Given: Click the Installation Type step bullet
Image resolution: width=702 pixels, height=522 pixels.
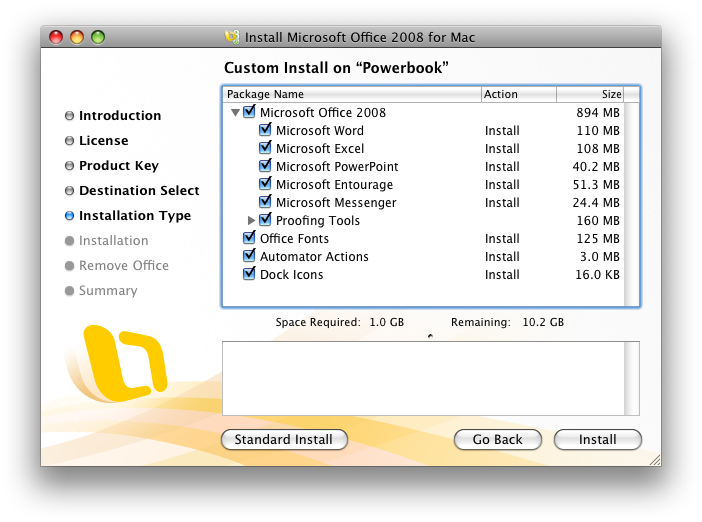Looking at the screenshot, I should (69, 216).
